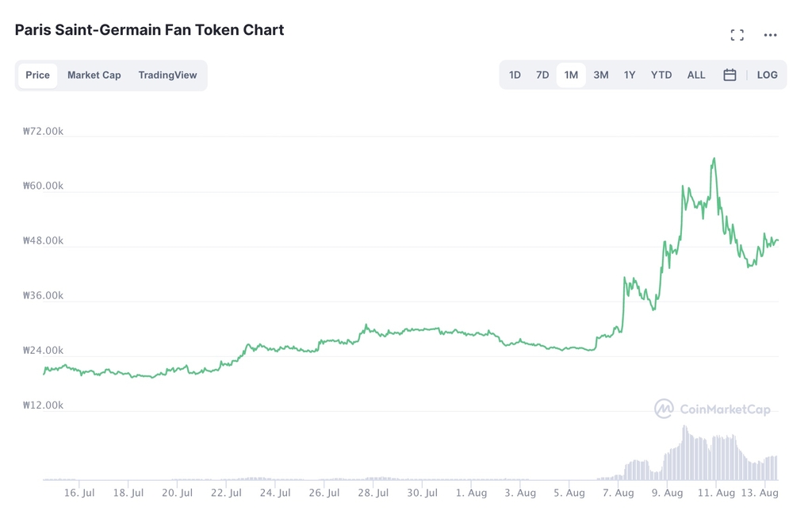Screen dimensions: 812x511
Task: Toggle the LOG scale option
Action: pos(767,75)
